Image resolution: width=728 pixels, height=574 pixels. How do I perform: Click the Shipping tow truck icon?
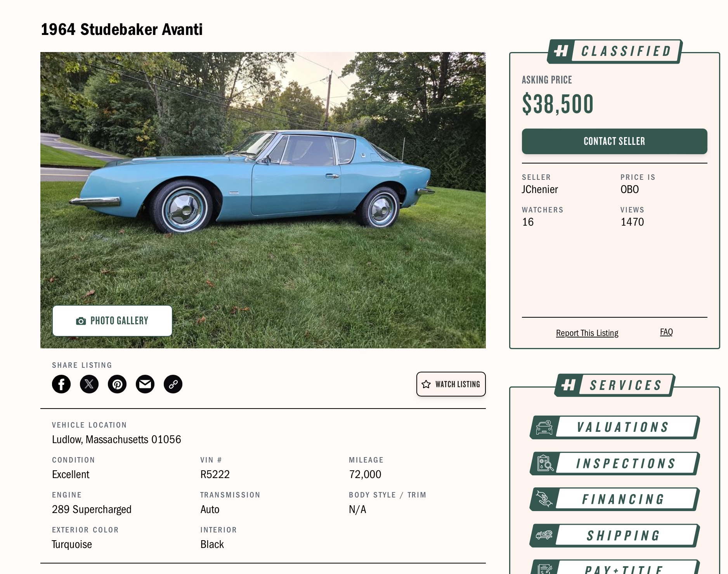544,535
